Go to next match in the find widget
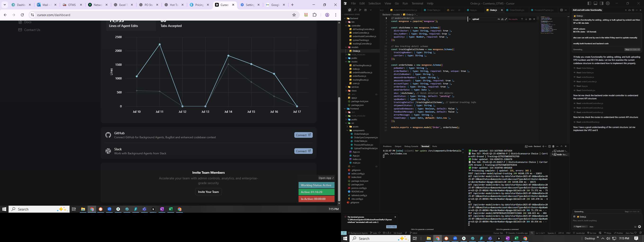The image size is (644, 242). point(526,19)
